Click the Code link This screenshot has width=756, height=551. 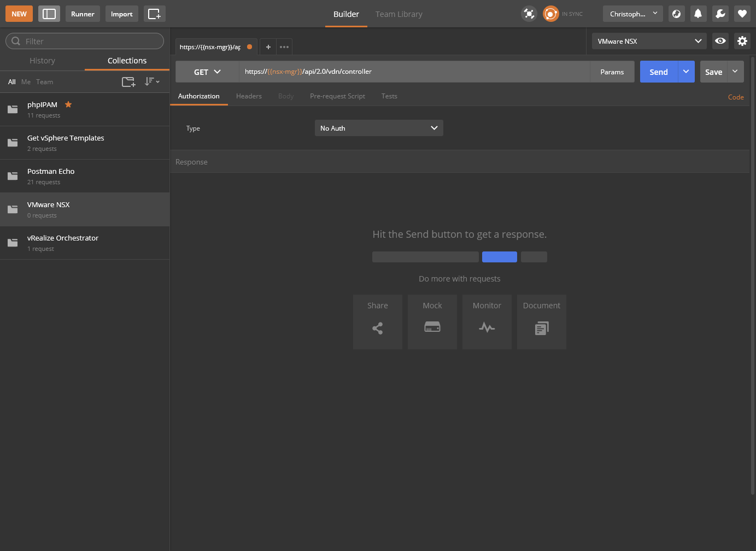coord(735,97)
